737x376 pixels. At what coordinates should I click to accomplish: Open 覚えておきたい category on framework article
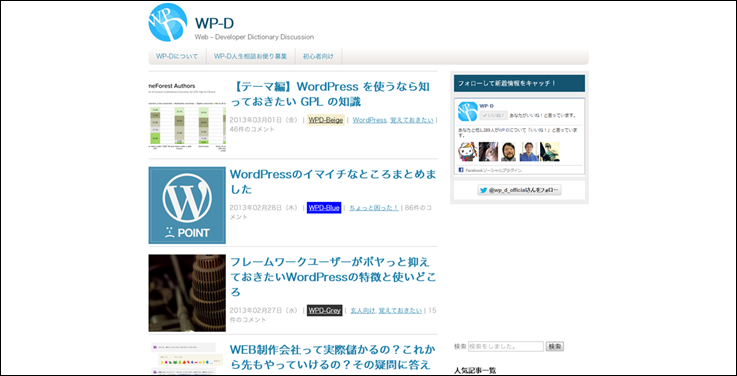coord(400,311)
